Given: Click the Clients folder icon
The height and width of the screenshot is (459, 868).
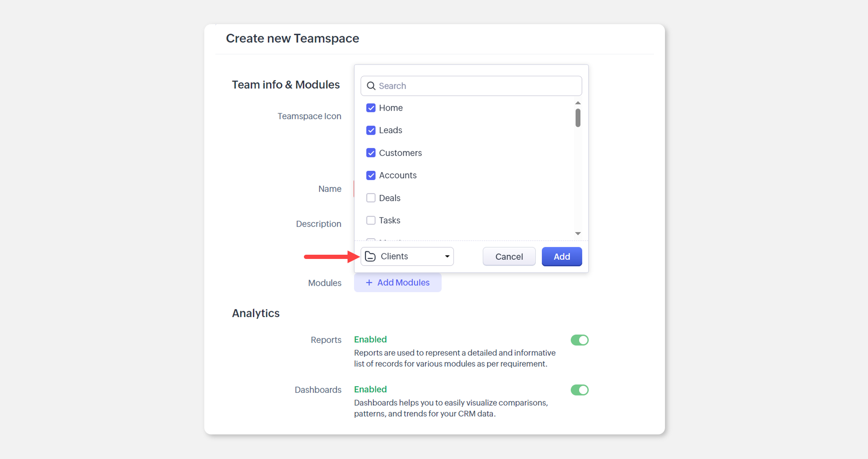Looking at the screenshot, I should pos(370,256).
